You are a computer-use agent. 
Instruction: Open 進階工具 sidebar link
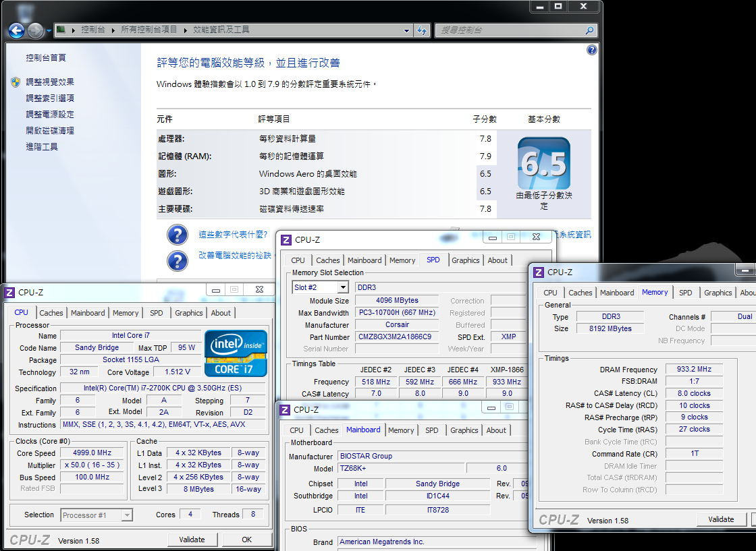(42, 146)
